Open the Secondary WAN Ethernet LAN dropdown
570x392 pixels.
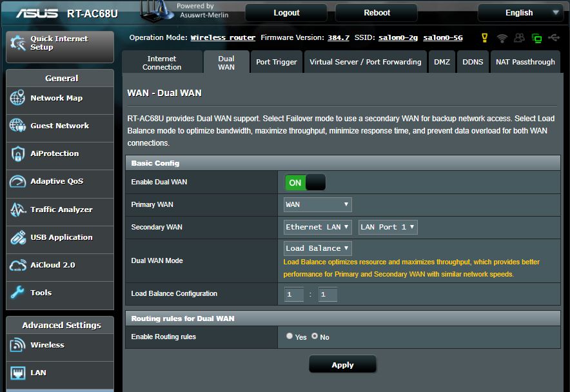[317, 227]
